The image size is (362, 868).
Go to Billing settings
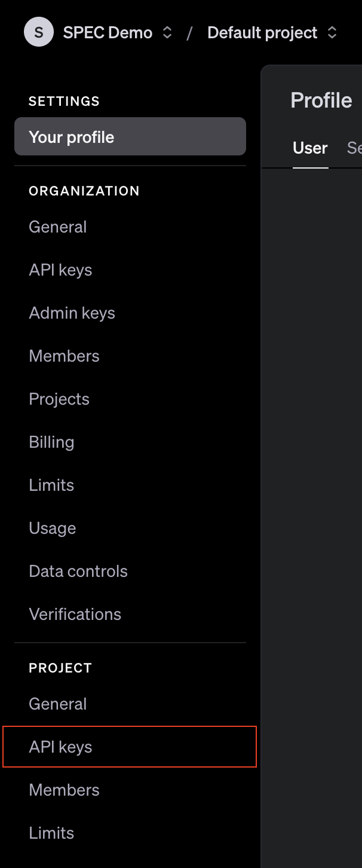tap(51, 442)
